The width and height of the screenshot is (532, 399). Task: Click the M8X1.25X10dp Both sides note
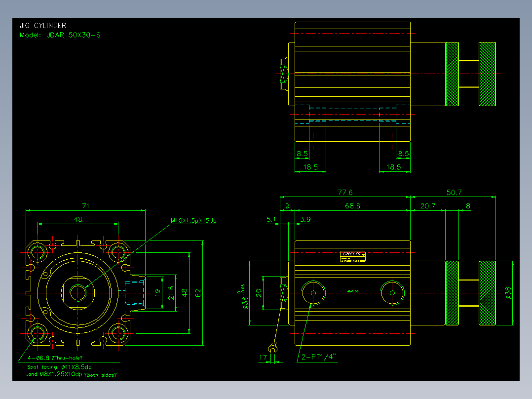[x=72, y=374]
